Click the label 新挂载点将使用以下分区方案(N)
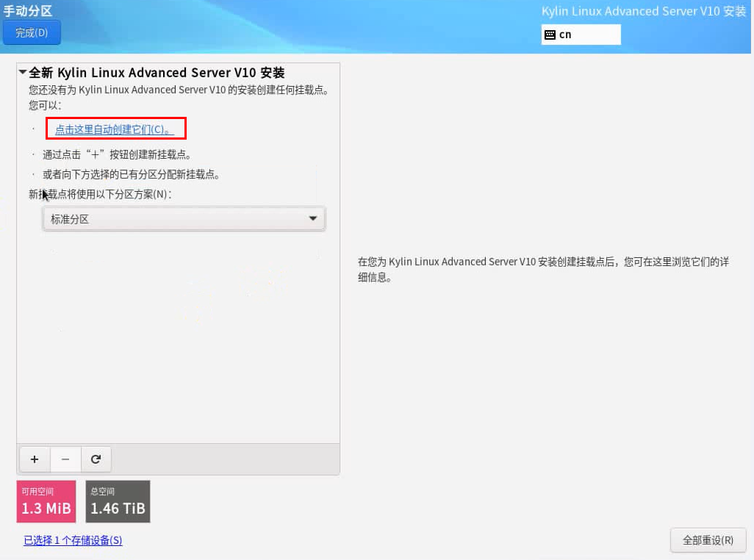The image size is (754, 560). pyautogui.click(x=100, y=194)
